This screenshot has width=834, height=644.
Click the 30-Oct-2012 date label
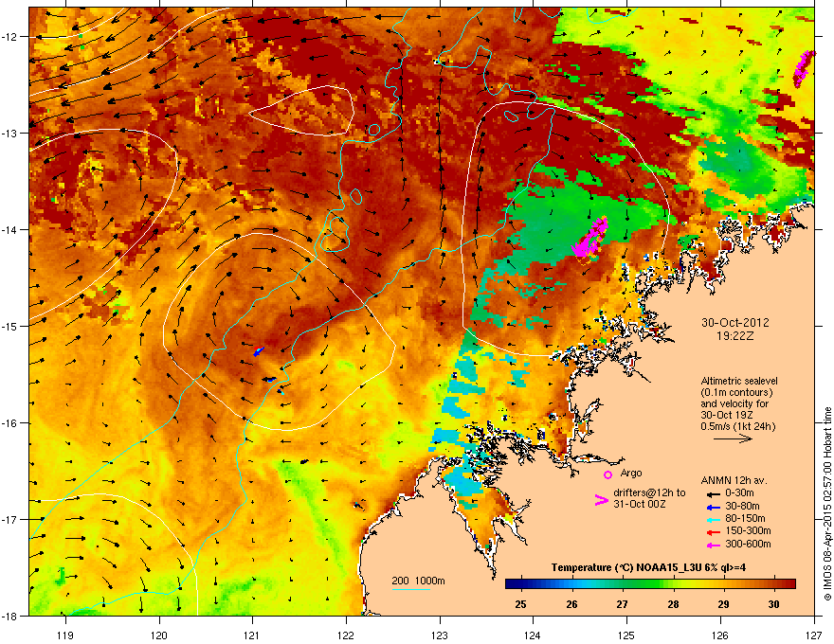click(x=734, y=323)
